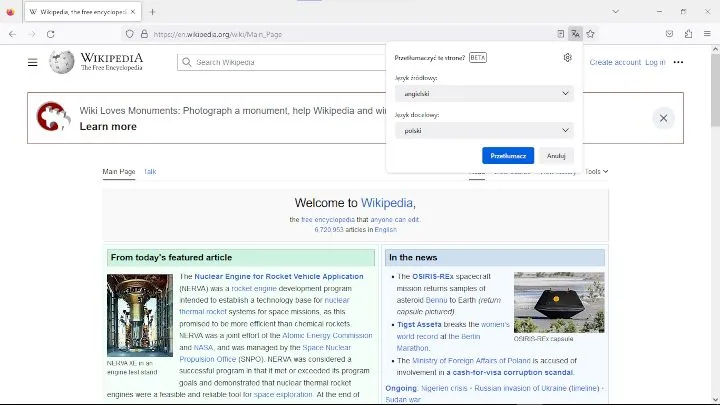
Task: Open the extensions puzzle icon
Action: (x=688, y=34)
